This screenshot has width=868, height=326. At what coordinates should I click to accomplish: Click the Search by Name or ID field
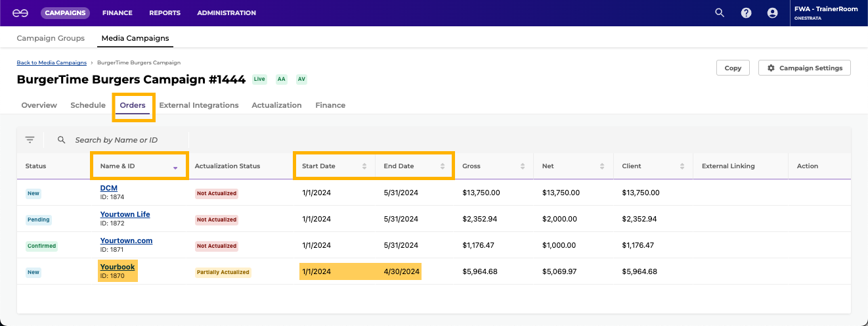pos(116,140)
